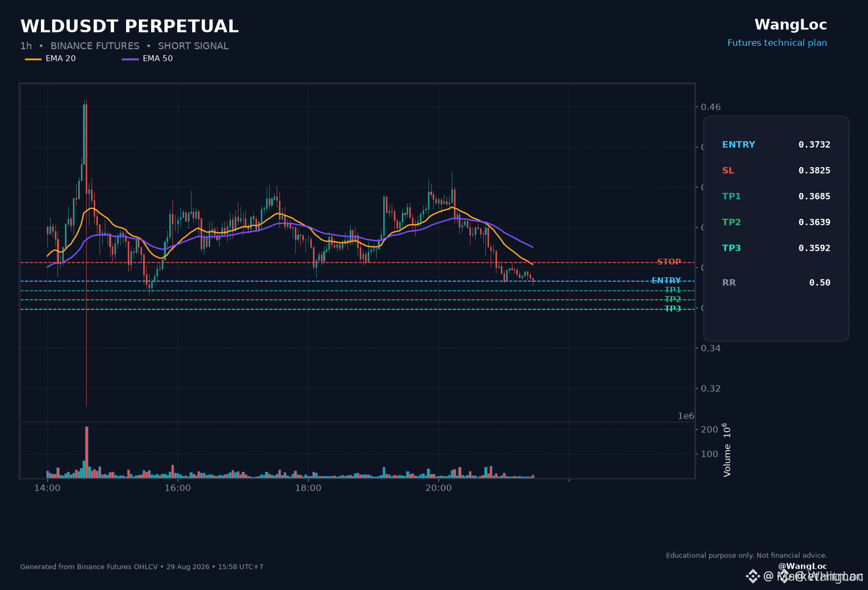Click the 0.34 price axis label
This screenshot has width=868, height=590.
click(x=710, y=348)
